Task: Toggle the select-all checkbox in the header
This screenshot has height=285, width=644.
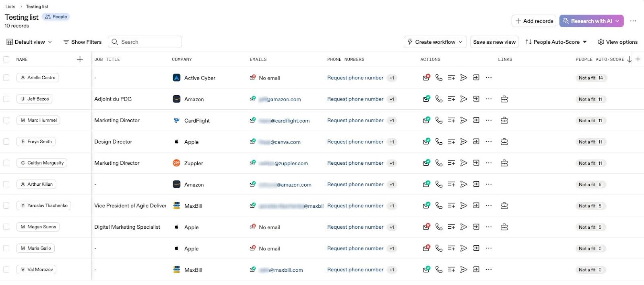Action: click(x=6, y=59)
